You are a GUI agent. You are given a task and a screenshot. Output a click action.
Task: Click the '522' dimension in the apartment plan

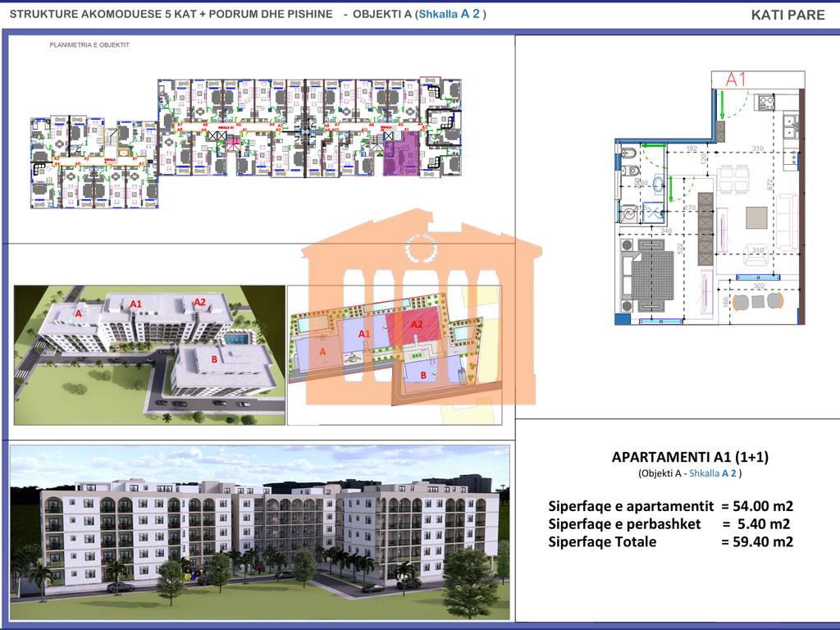click(x=680, y=249)
